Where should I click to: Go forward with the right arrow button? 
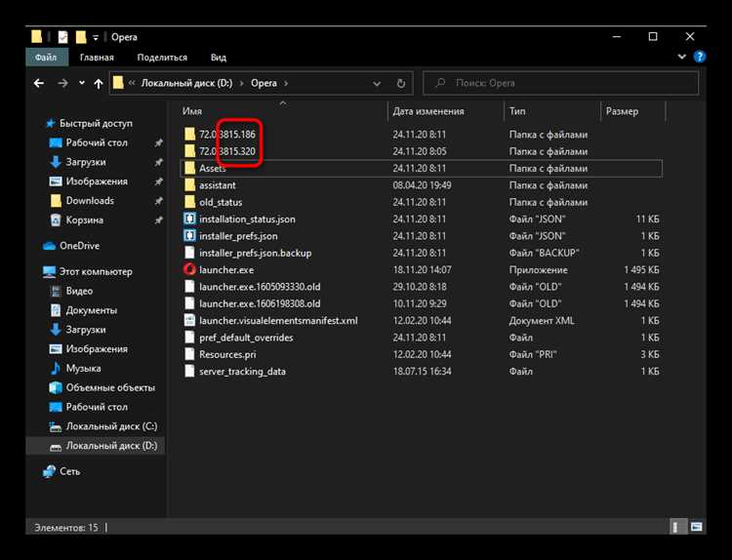point(62,83)
